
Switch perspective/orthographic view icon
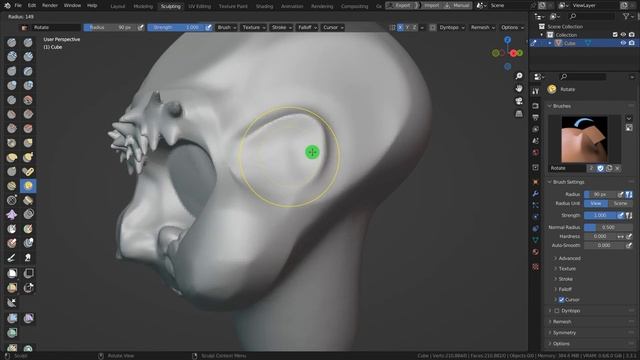519,113
